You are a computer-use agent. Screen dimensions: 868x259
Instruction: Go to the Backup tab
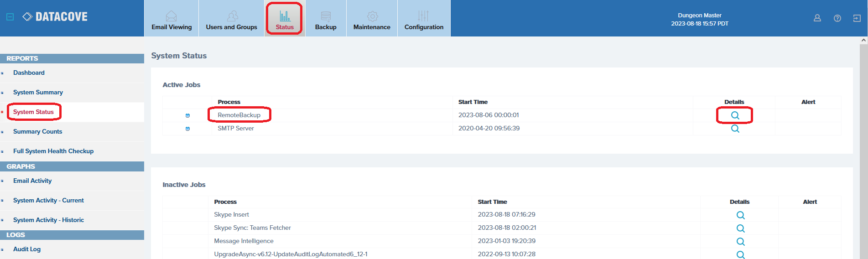pos(326,19)
